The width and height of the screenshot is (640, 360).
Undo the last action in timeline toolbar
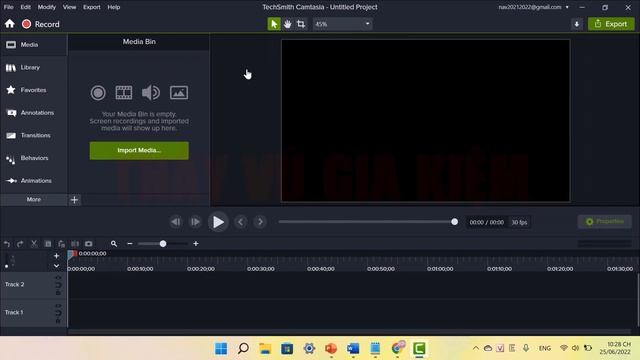point(7,244)
